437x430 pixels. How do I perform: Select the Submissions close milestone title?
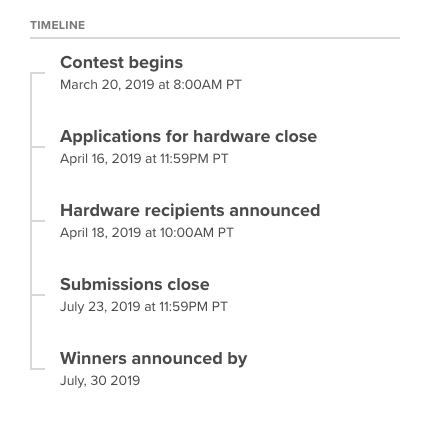point(135,284)
